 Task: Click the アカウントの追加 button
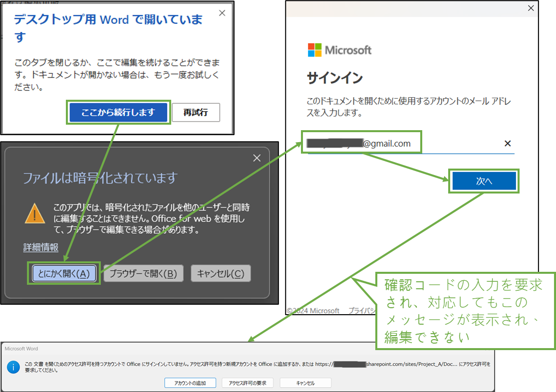point(190,383)
